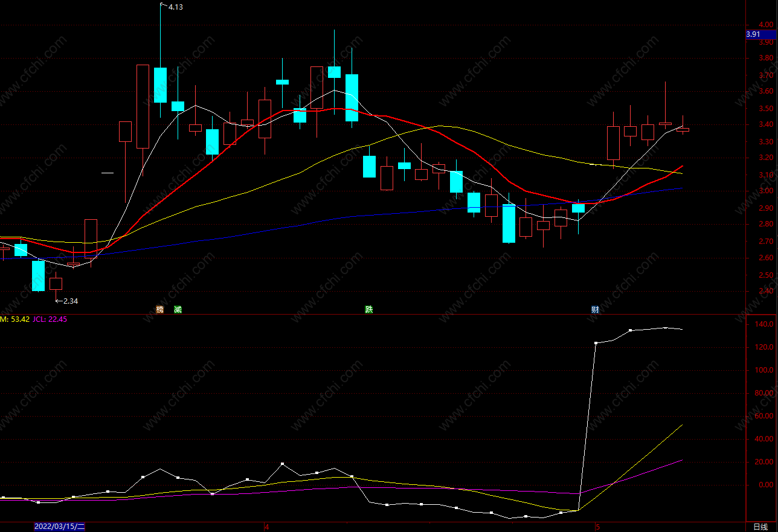This screenshot has height=532, width=778.
Task: Click the high price label 4.13
Action: pyautogui.click(x=175, y=7)
